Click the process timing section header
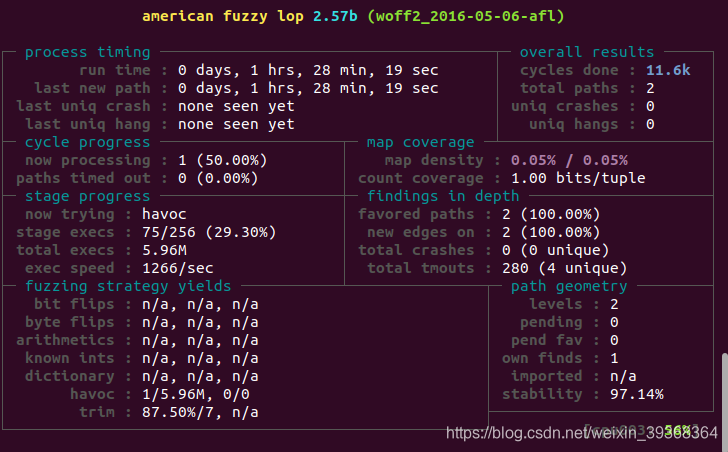The image size is (728, 452). (88, 52)
